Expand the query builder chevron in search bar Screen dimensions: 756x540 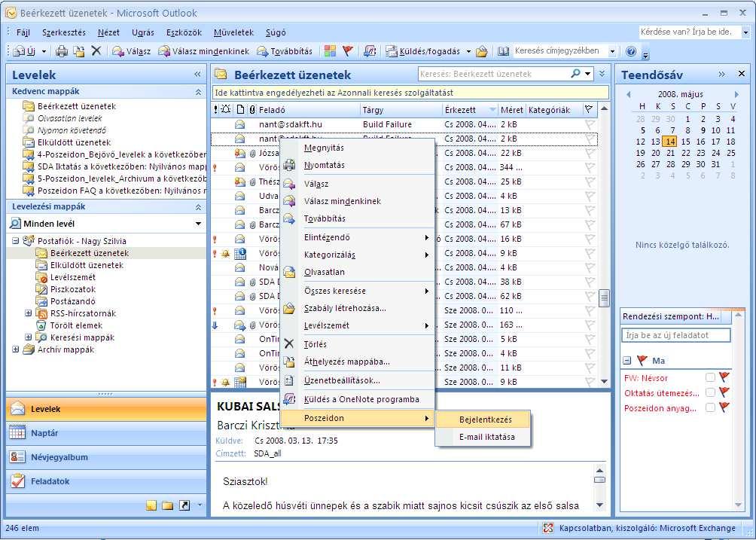[602, 74]
